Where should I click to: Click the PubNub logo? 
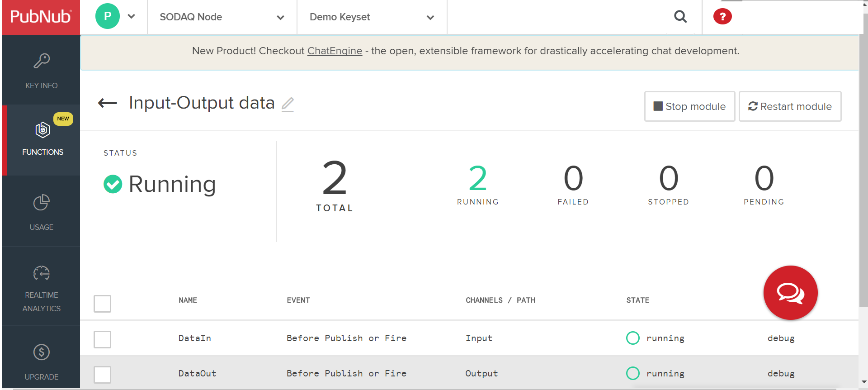pyautogui.click(x=41, y=17)
